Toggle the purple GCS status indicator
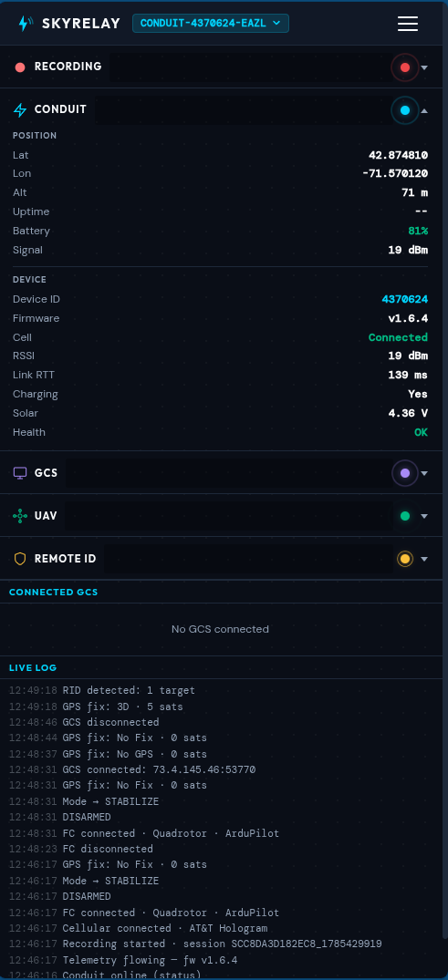The height and width of the screenshot is (980, 448). pos(405,473)
